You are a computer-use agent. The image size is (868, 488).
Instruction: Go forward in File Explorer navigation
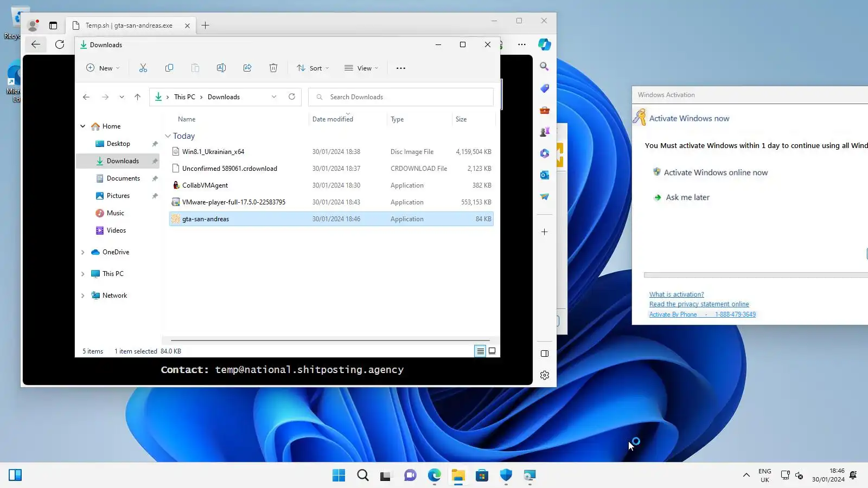tap(105, 97)
